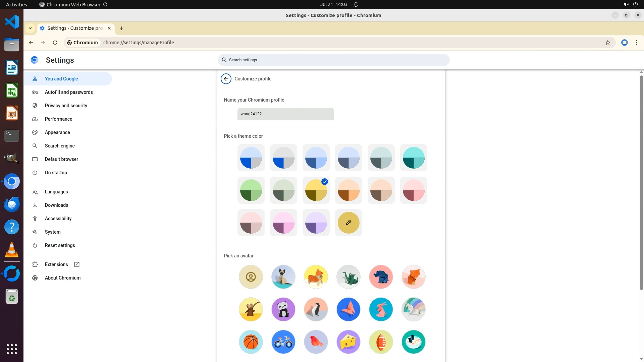Expand the tab search dropdown arrow
Viewport: 644px width, 362px height.
(x=30, y=28)
